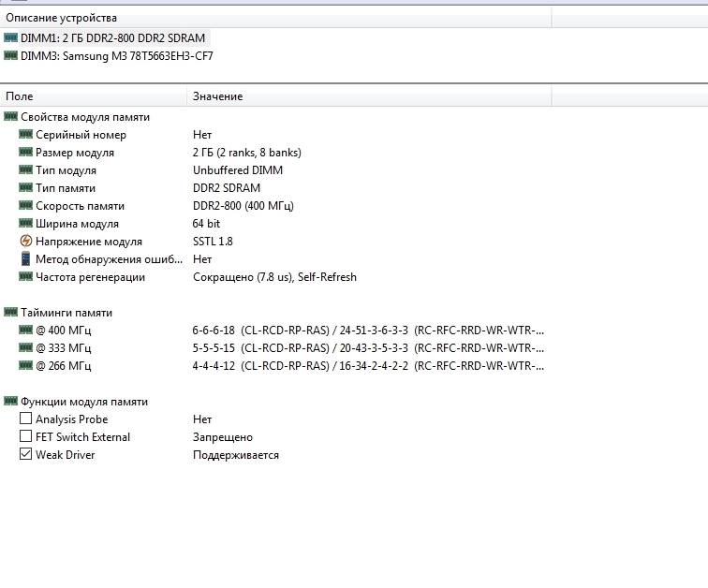Click the server icon for Метод обнаружения ошибок
The width and height of the screenshot is (708, 588).
tap(25, 258)
